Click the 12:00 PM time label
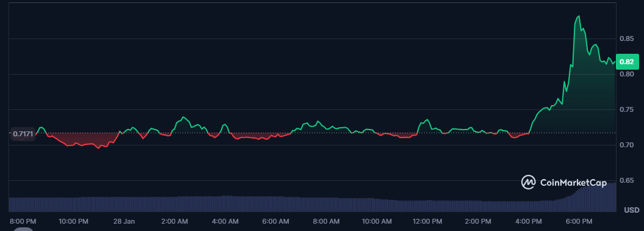Screen dimensions: 644x231 (427, 222)
